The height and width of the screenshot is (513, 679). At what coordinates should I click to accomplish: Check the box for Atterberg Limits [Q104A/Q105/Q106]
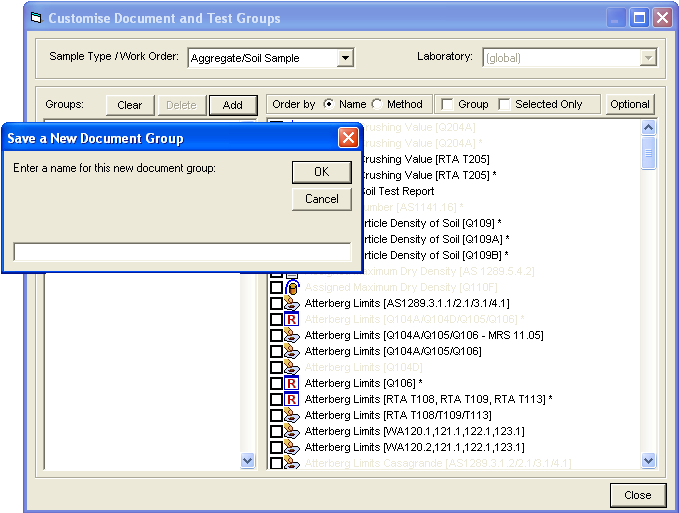[x=277, y=351]
